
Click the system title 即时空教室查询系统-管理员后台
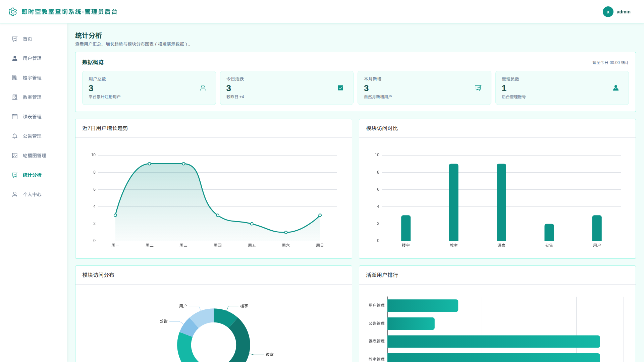pos(69,12)
